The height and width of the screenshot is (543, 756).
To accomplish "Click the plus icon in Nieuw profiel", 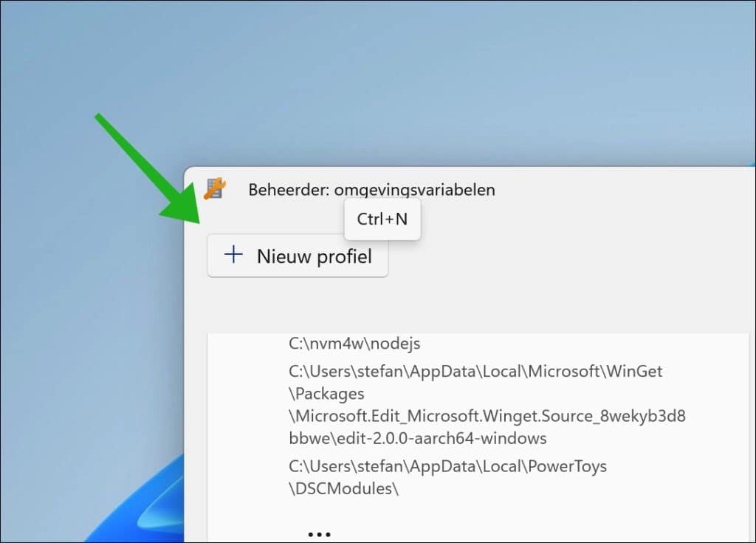I will point(233,254).
